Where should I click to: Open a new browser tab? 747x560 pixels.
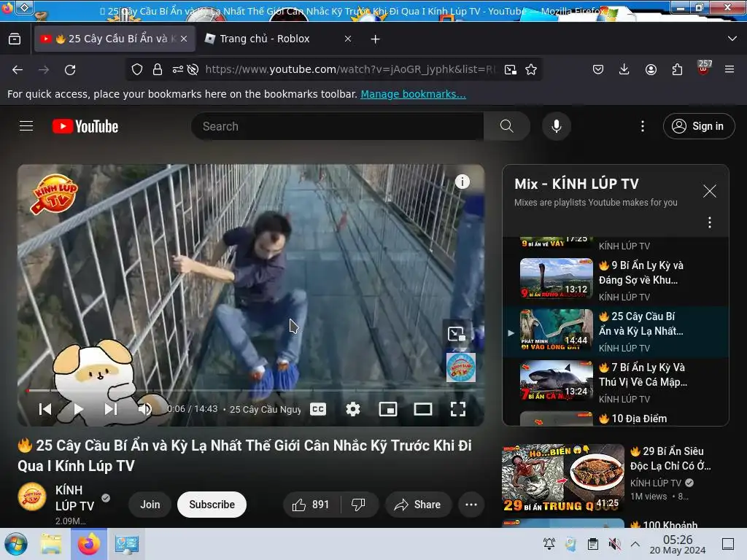point(376,39)
